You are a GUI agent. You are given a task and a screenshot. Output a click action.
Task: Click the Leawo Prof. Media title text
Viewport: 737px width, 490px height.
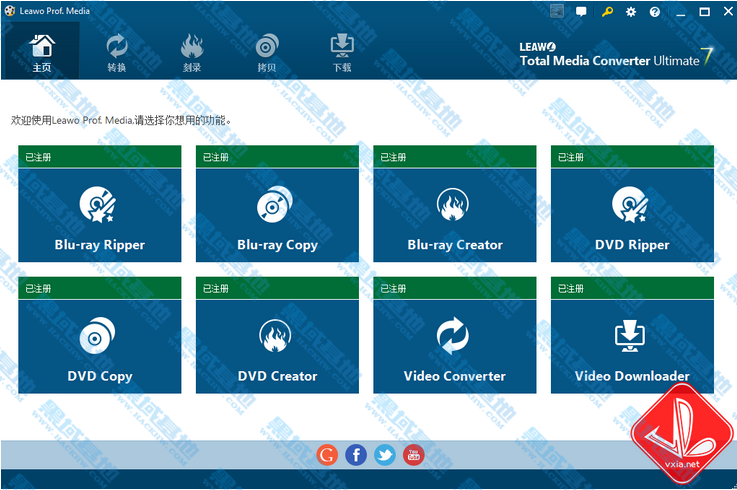(x=55, y=11)
